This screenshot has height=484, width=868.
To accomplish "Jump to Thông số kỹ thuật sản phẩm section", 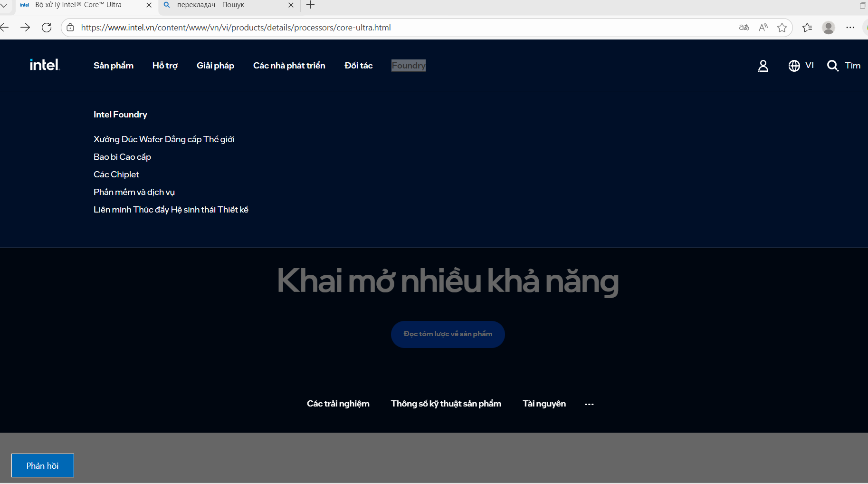I will [x=446, y=404].
